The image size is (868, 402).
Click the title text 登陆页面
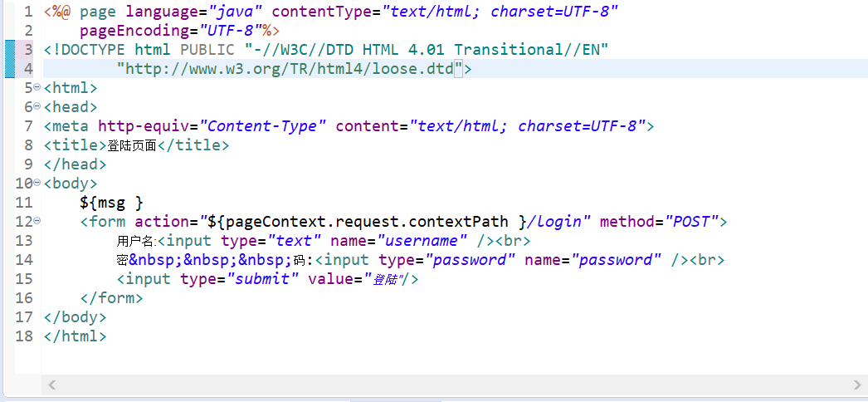[x=132, y=146]
